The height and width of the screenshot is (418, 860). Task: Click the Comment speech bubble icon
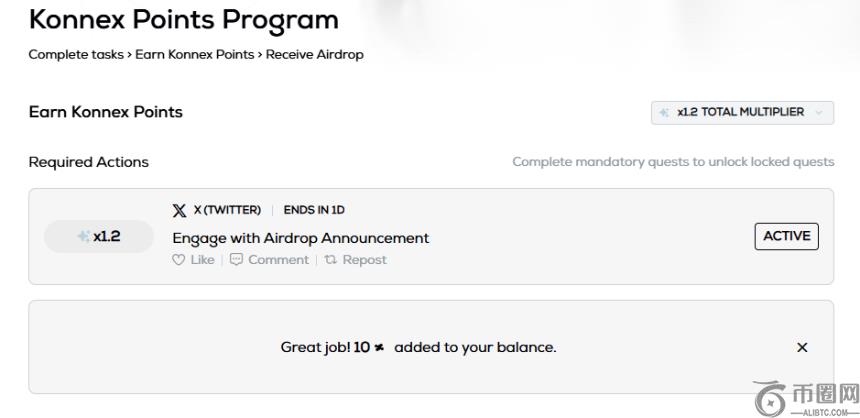click(236, 260)
